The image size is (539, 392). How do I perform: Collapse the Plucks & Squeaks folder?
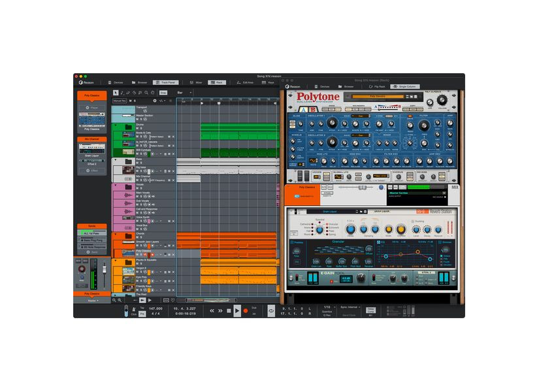pyautogui.click(x=116, y=261)
